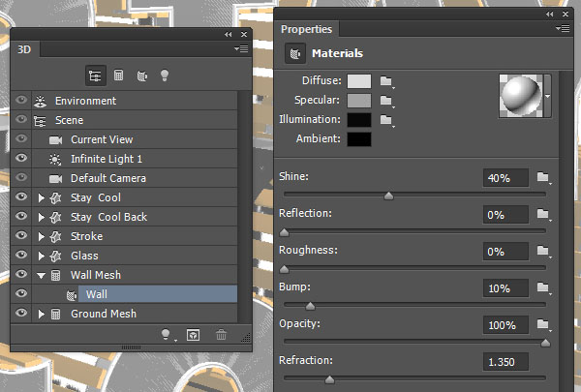This screenshot has height=392, width=581.
Task: Open Opacity texture folder menu
Action: (543, 324)
